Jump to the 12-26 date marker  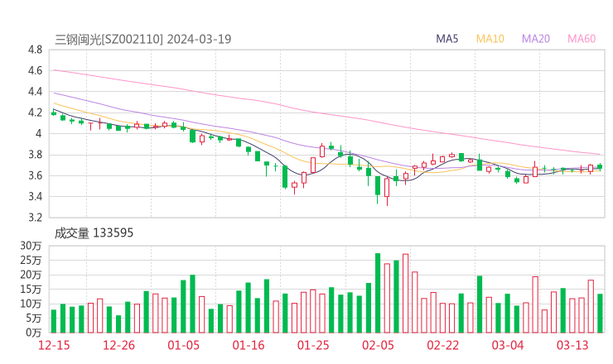(118, 345)
